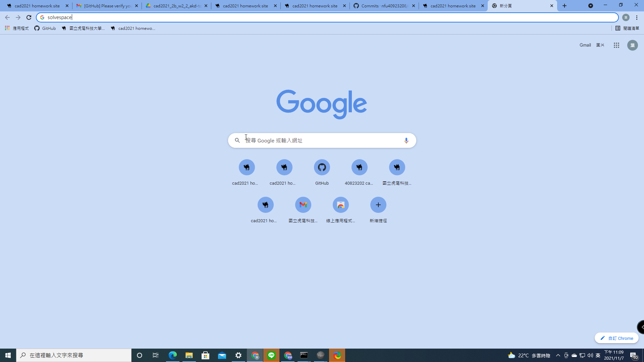Click the clock showing 11:09

(x=614, y=355)
